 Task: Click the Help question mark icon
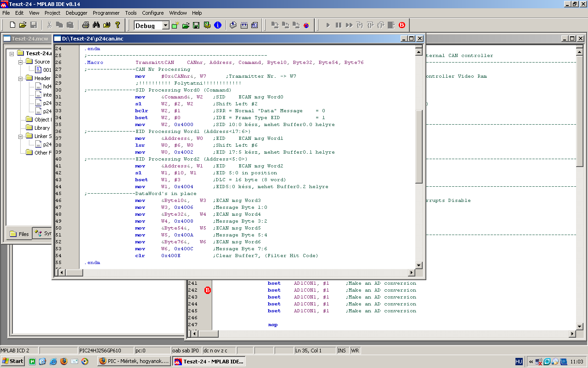point(118,25)
